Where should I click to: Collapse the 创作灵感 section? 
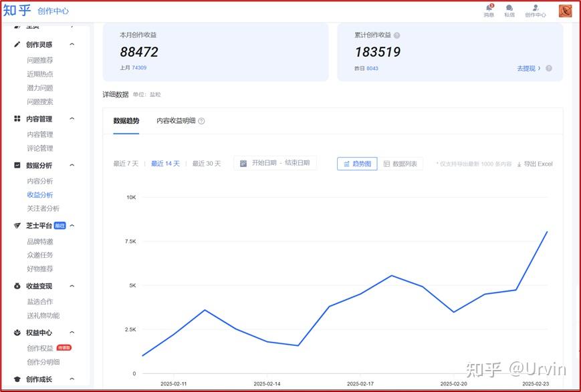click(x=72, y=45)
